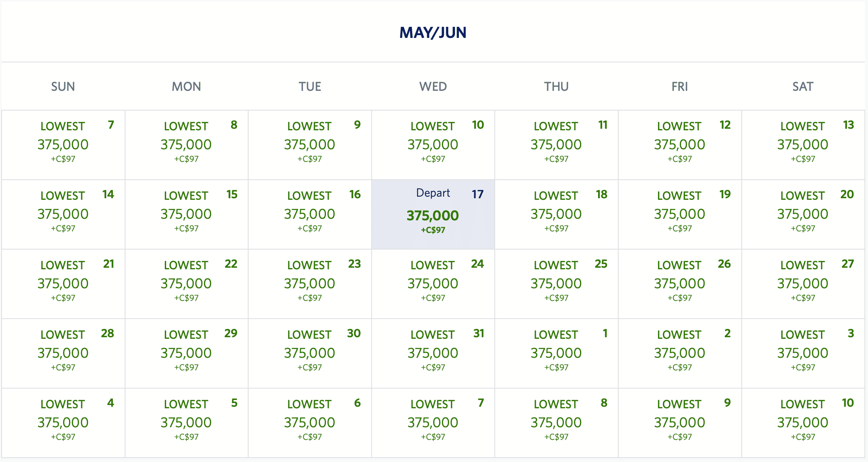The height and width of the screenshot is (462, 868).
Task: Pick Friday May 26 departure date
Action: (679, 284)
